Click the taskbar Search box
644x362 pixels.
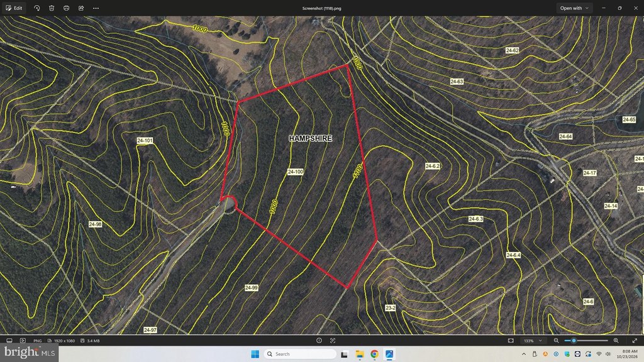(300, 354)
